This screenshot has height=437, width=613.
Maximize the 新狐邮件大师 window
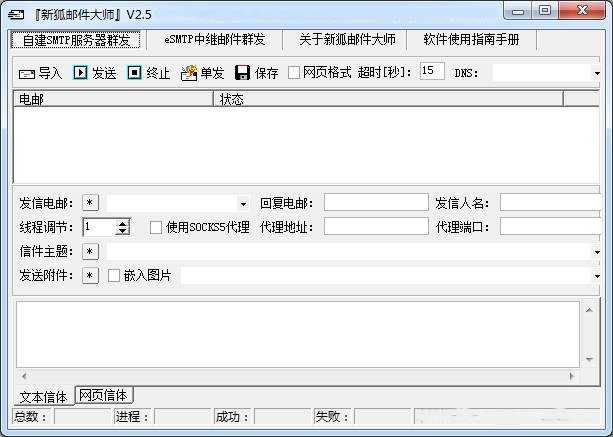pyautogui.click(x=545, y=11)
